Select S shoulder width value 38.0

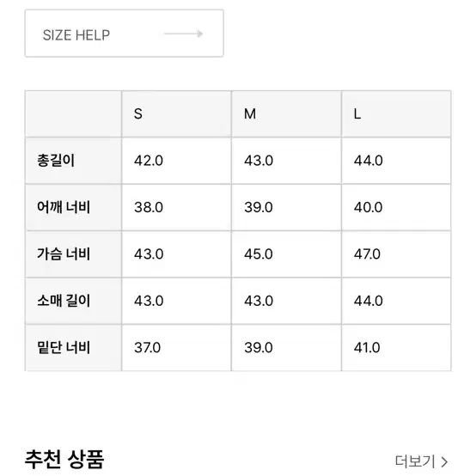tap(149, 207)
